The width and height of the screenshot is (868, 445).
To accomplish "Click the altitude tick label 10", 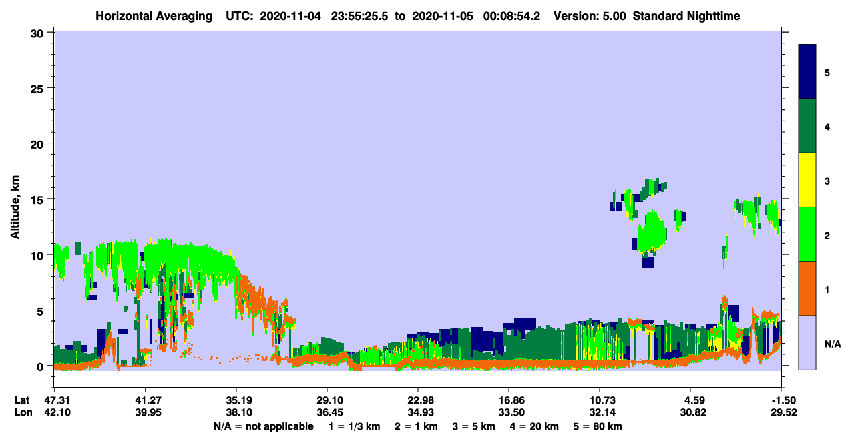I will (x=39, y=255).
